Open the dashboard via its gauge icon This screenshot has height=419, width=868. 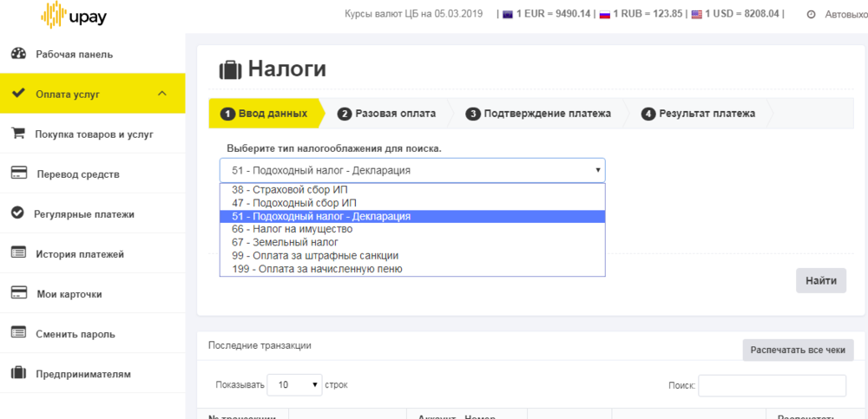17,54
